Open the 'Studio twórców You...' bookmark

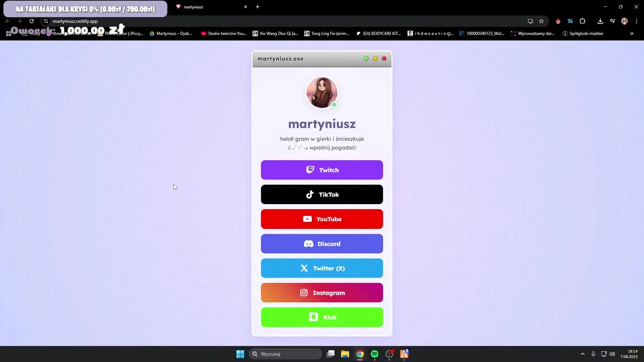click(223, 34)
